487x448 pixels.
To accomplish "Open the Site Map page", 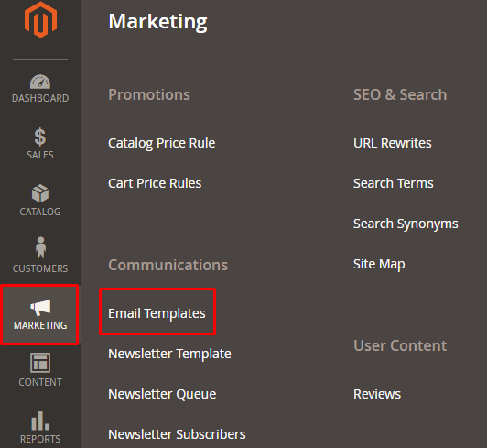I will [x=379, y=265].
